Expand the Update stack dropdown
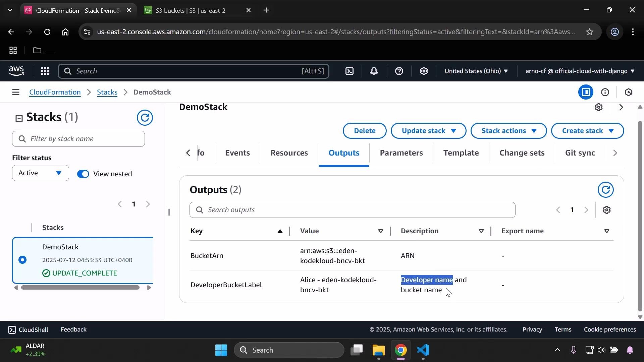This screenshot has height=362, width=644. pyautogui.click(x=428, y=131)
